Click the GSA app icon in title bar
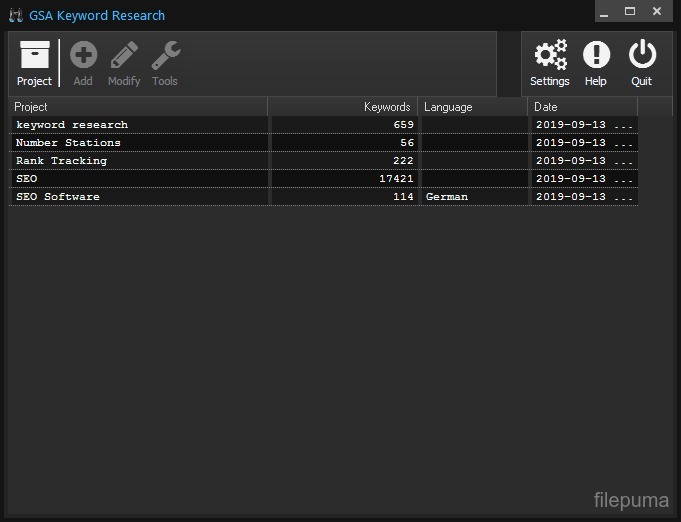Screen dimensions: 681x522 click(15, 15)
